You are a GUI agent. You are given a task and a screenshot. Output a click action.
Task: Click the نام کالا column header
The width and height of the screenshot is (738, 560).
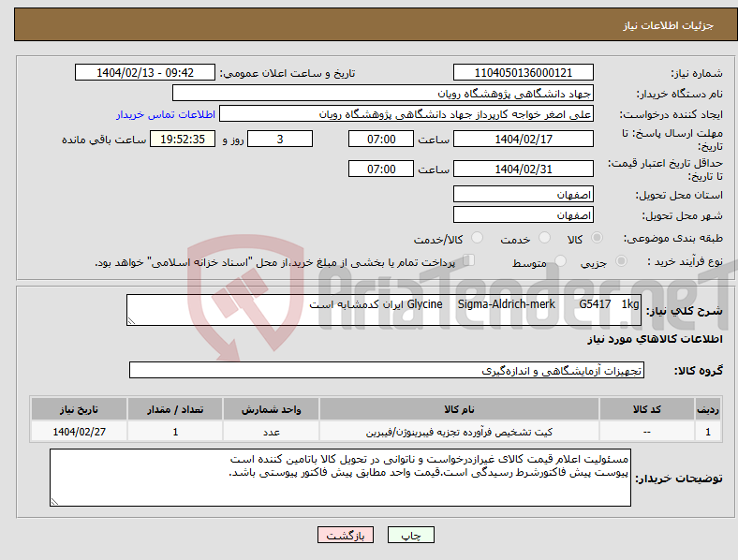coord(459,409)
